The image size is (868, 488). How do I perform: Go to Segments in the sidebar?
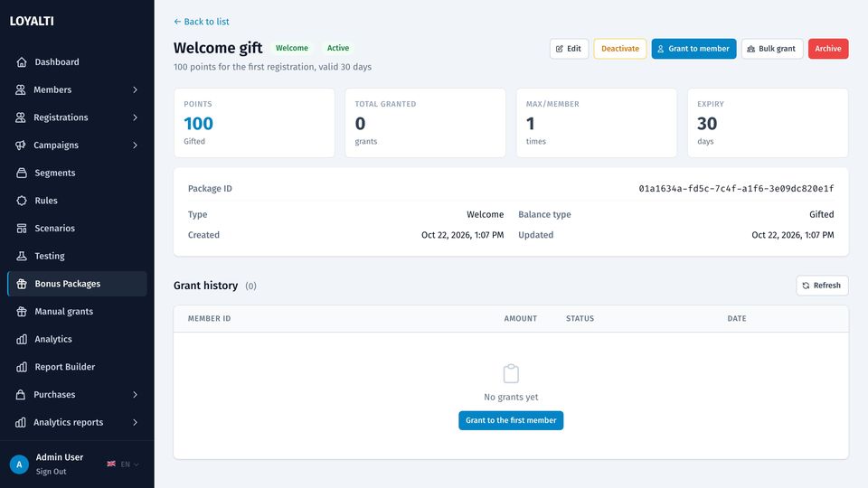pos(77,173)
